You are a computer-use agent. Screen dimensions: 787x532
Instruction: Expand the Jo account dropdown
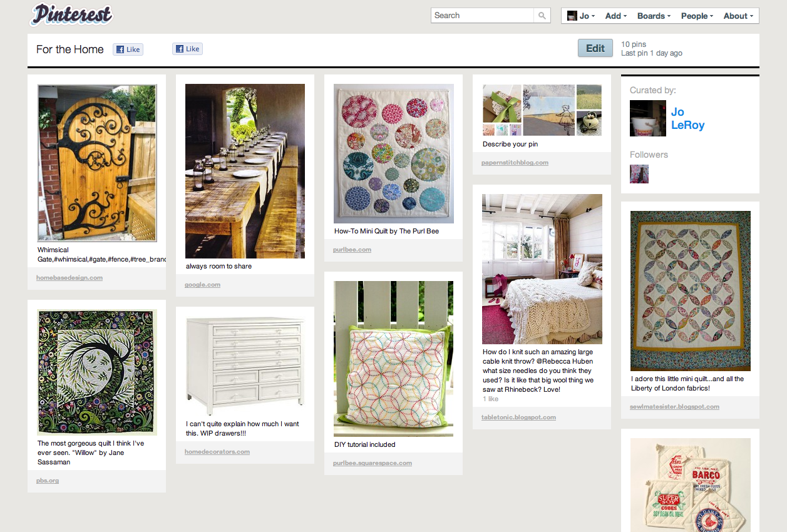tap(587, 16)
